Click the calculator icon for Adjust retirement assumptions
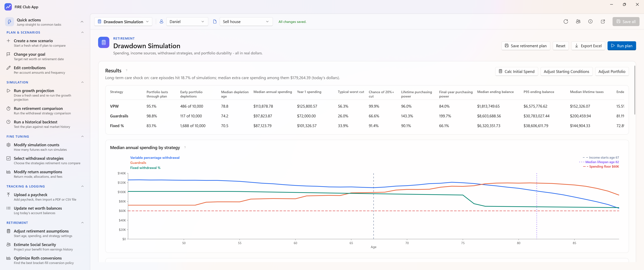 click(8, 231)
